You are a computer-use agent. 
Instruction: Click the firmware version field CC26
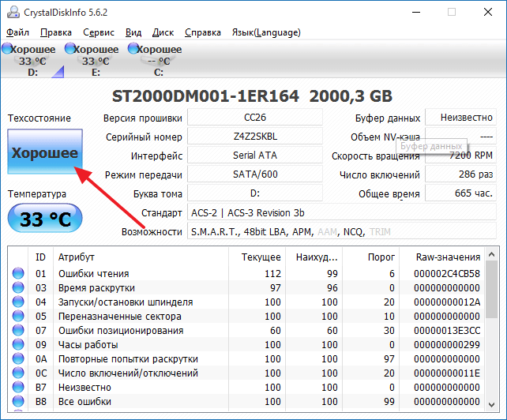(x=255, y=118)
